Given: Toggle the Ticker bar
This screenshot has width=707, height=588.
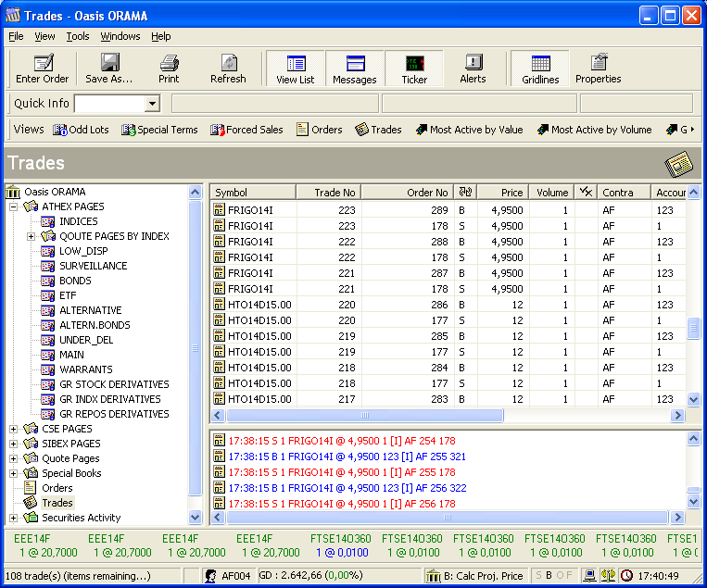Looking at the screenshot, I should pos(414,69).
